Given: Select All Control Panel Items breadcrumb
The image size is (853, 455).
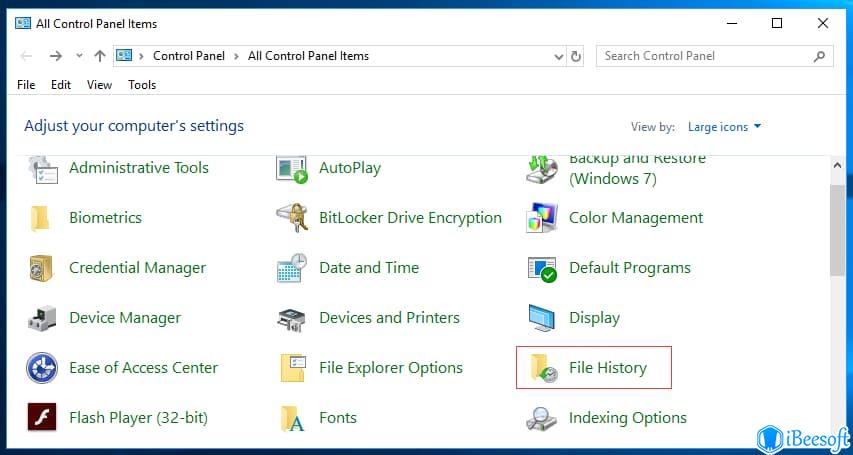Looking at the screenshot, I should 308,56.
